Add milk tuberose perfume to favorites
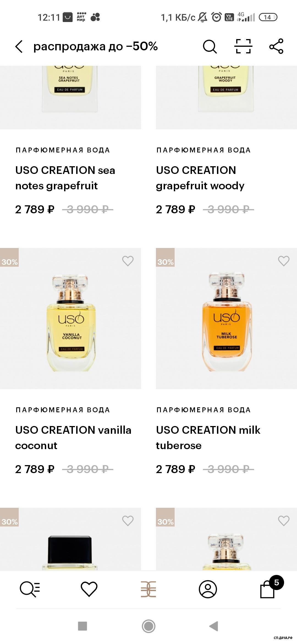This screenshot has height=644, width=297. pos(284,261)
